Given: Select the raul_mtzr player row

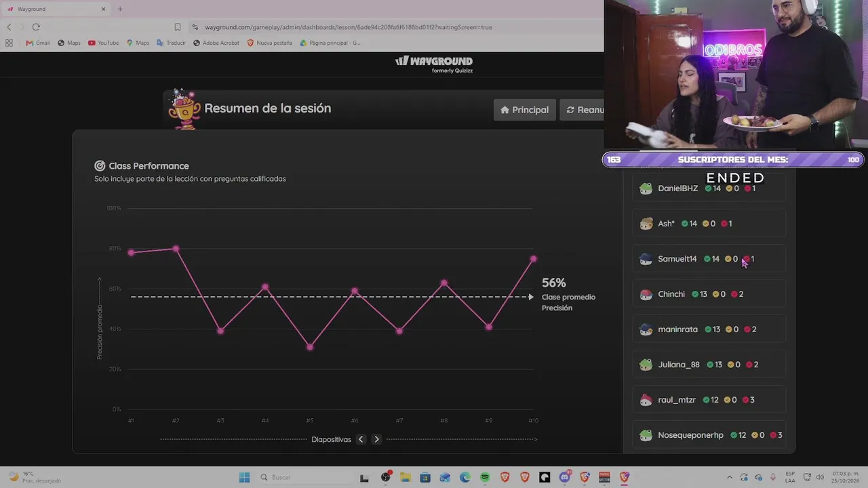Looking at the screenshot, I should (x=709, y=400).
